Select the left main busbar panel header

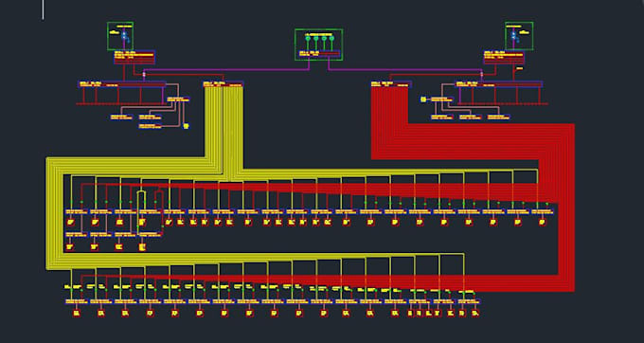pyautogui.click(x=121, y=84)
